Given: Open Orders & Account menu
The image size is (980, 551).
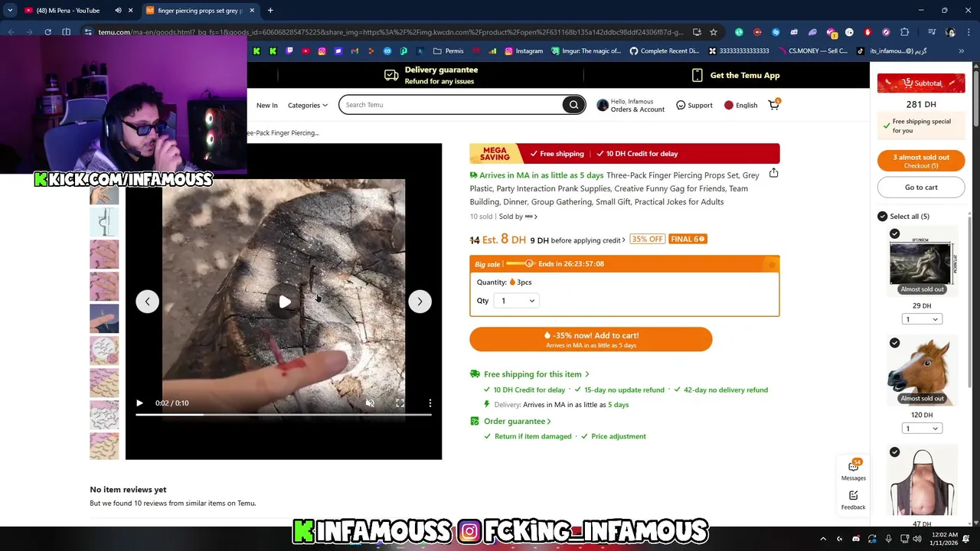Looking at the screenshot, I should point(630,106).
